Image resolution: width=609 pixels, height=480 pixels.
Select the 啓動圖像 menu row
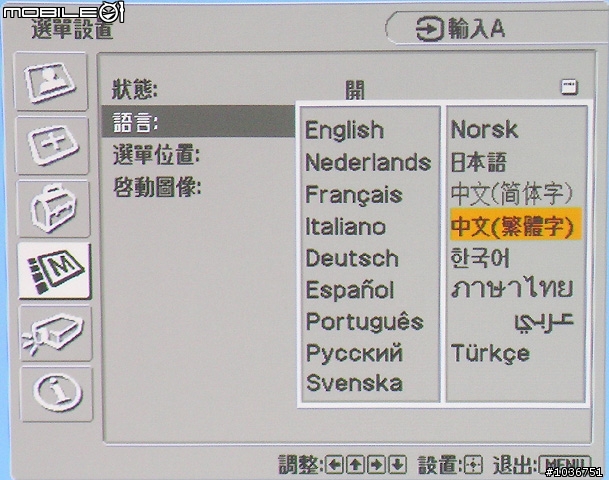[157, 188]
